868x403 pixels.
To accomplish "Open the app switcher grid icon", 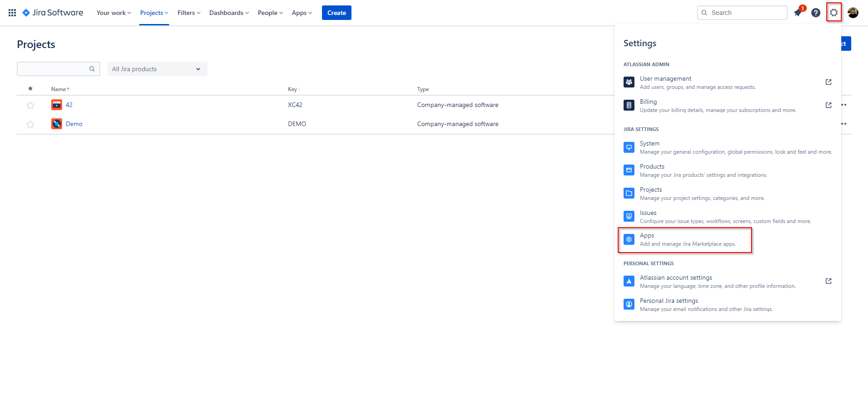I will click(12, 13).
